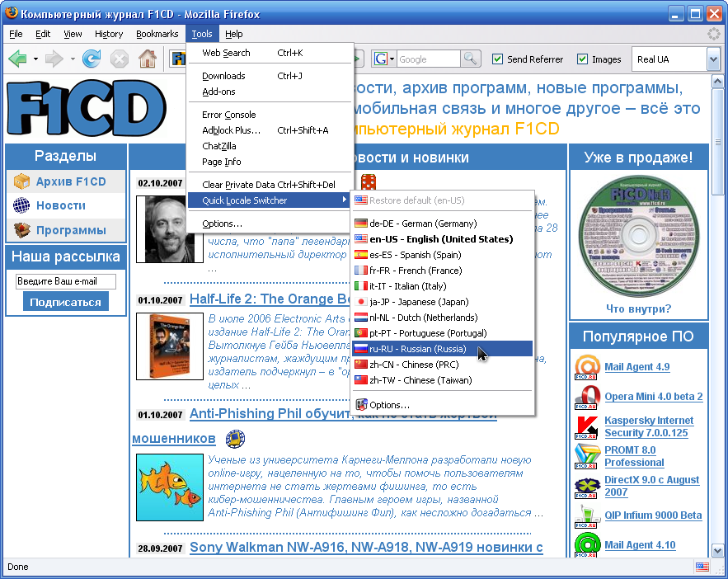Click the Архив F1CD box icon
This screenshot has height=579, width=728.
21,181
